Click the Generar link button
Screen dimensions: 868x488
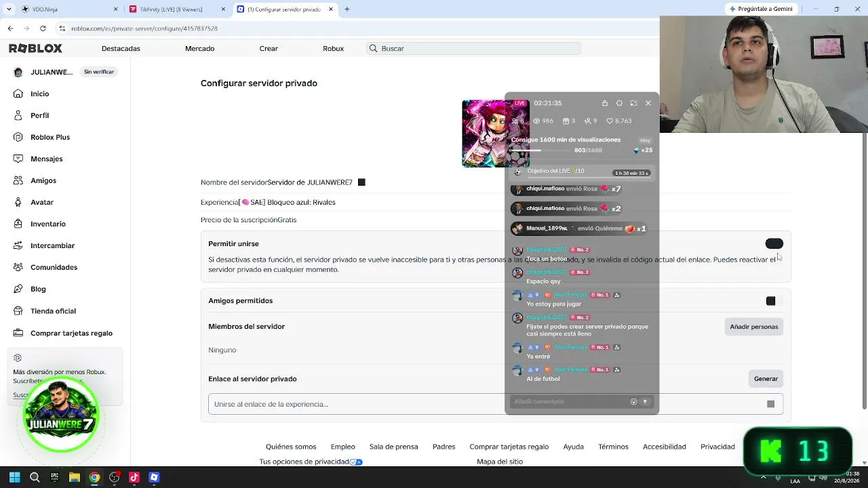pyautogui.click(x=766, y=379)
